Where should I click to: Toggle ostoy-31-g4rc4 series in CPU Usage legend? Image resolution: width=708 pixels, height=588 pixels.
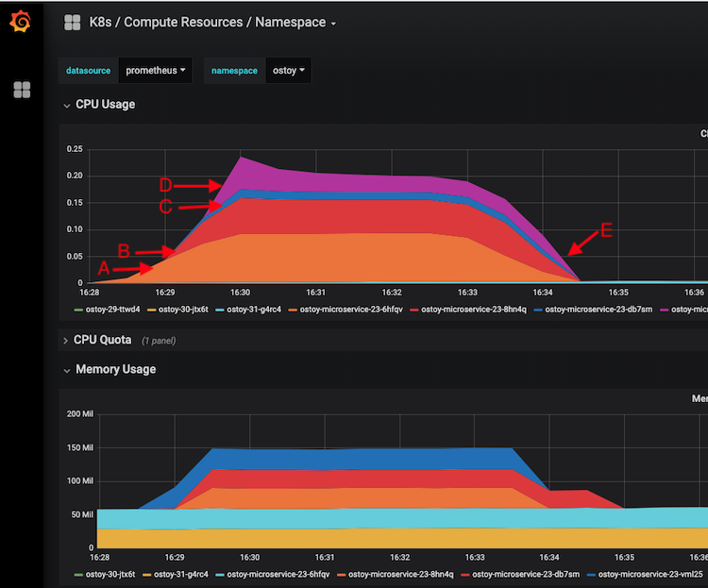[x=254, y=310]
